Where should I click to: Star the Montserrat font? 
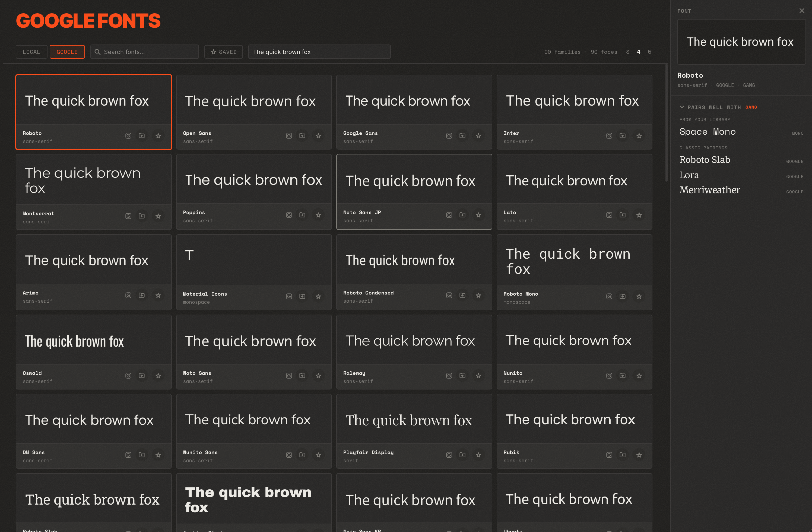click(x=158, y=216)
